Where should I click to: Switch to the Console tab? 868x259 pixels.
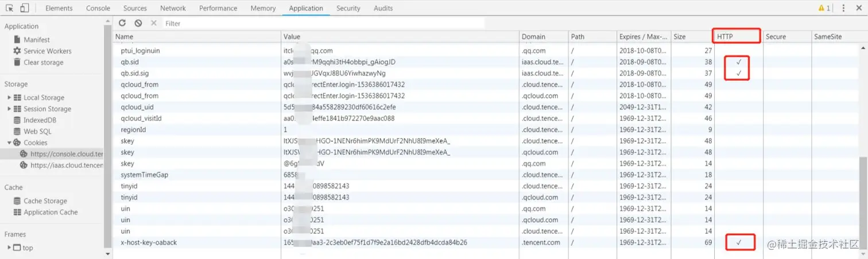98,8
